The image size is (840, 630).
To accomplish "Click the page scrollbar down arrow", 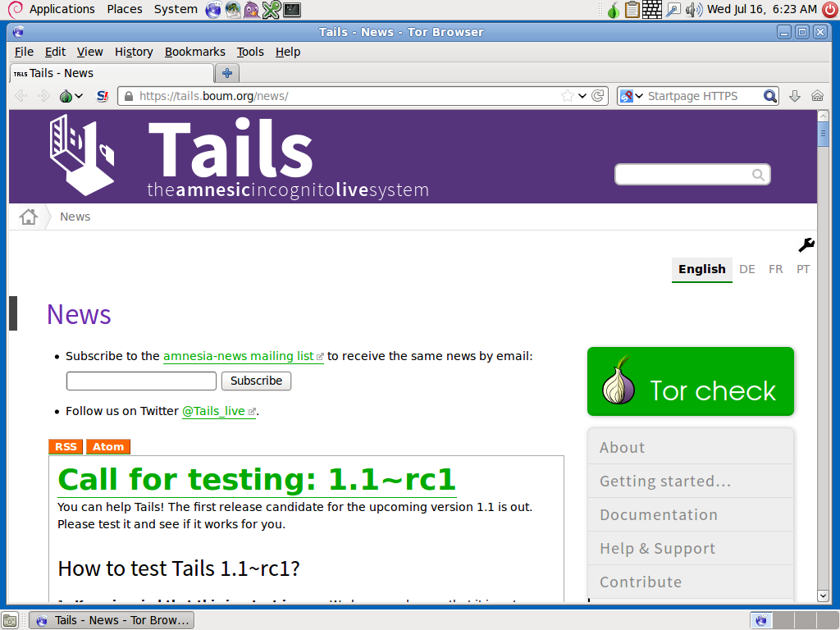I will pos(824,596).
